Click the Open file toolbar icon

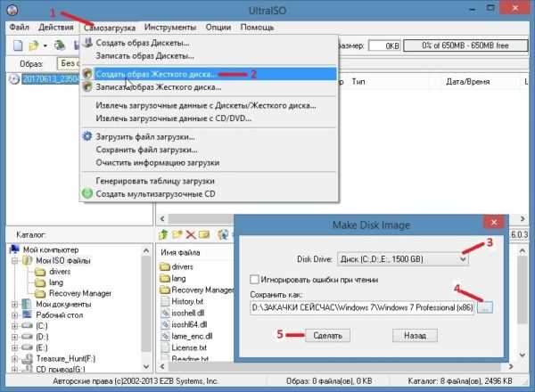[x=34, y=45]
